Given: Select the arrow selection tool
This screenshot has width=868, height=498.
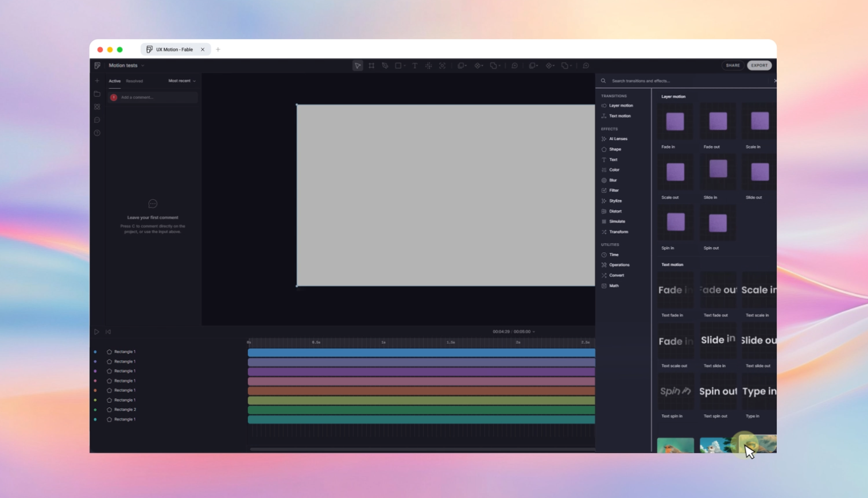Looking at the screenshot, I should pos(358,65).
